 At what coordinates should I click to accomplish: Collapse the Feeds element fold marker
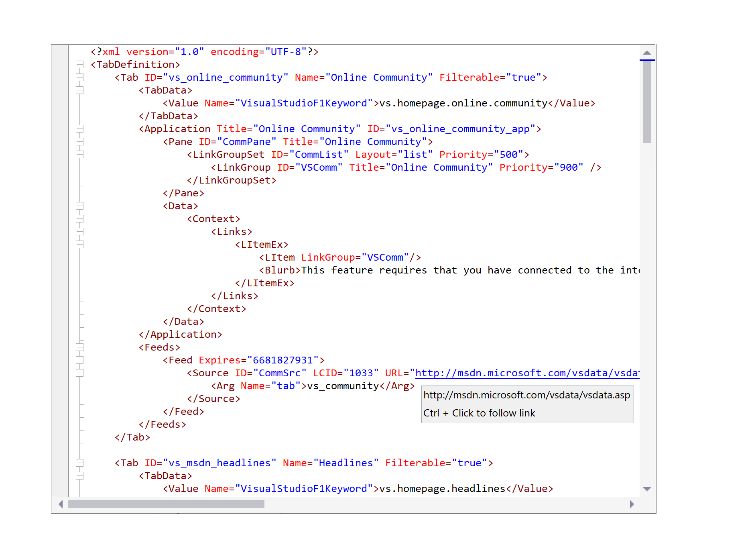pyautogui.click(x=80, y=347)
